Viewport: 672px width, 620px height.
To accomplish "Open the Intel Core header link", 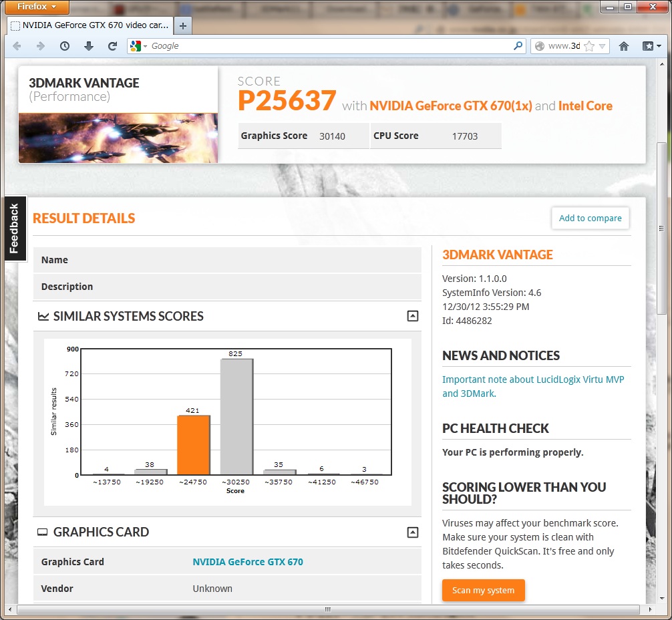I will tap(585, 106).
